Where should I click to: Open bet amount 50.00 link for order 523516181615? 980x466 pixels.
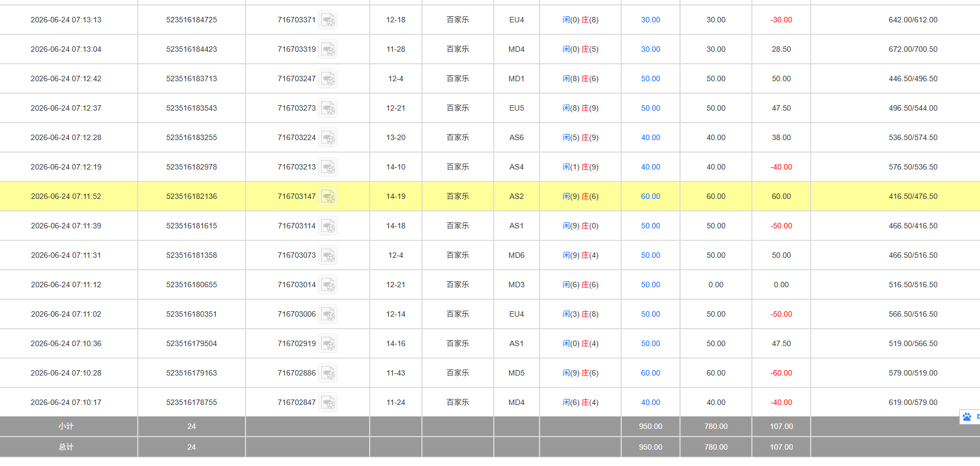650,226
